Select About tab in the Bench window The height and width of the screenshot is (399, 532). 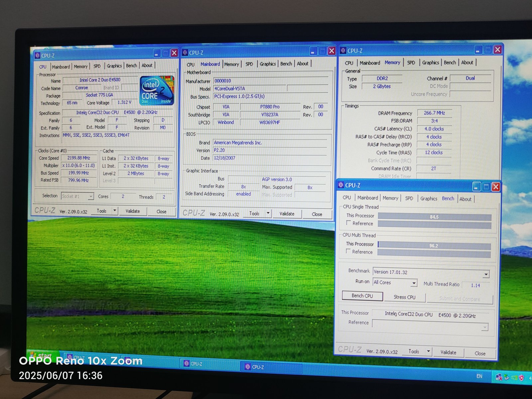click(465, 199)
